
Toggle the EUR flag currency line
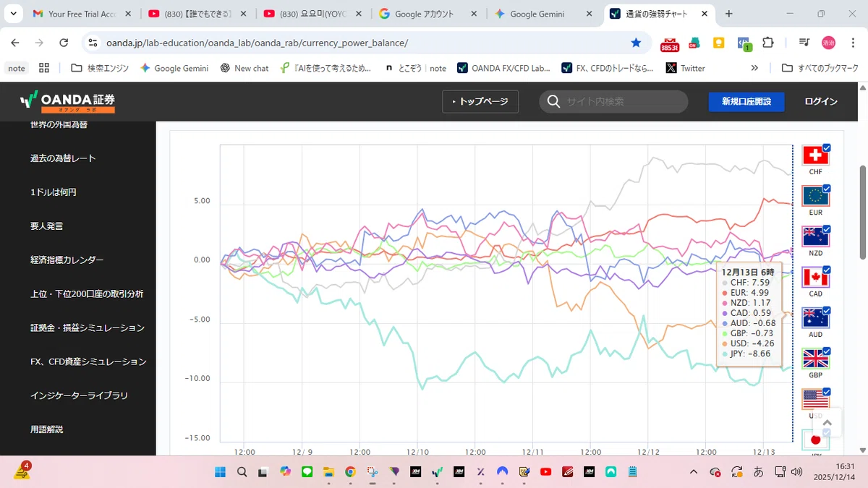pyautogui.click(x=816, y=196)
